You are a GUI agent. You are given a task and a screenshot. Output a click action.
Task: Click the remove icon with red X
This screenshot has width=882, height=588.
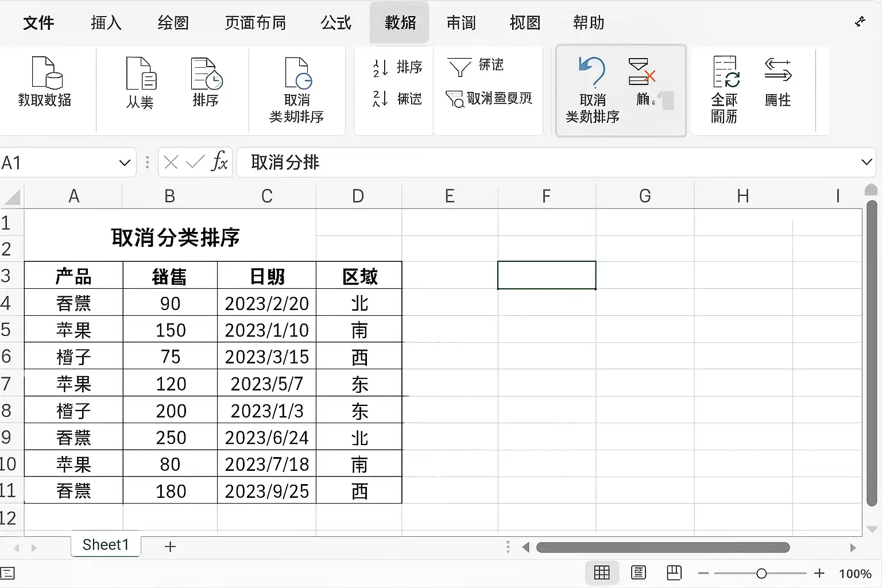pos(641,71)
